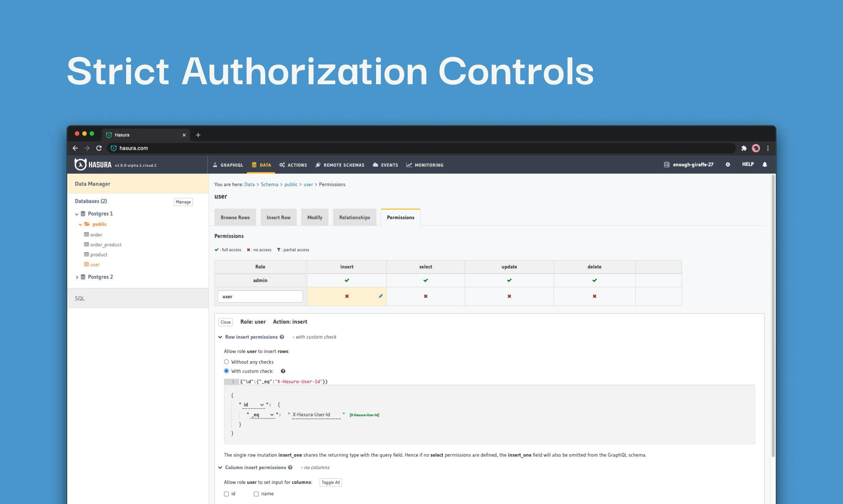Insert the [X-Hasura-User-Id] green suggestion
This screenshot has height=504, width=843.
(x=364, y=415)
